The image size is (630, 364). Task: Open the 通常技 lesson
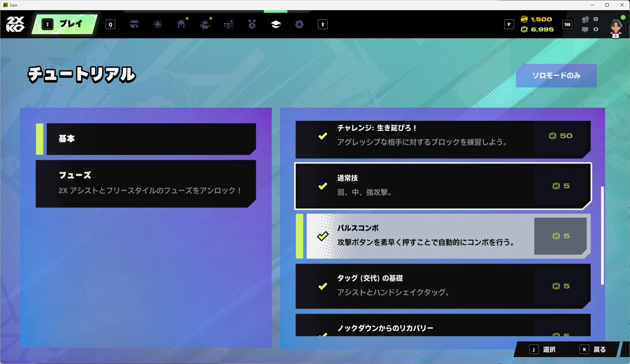click(443, 186)
